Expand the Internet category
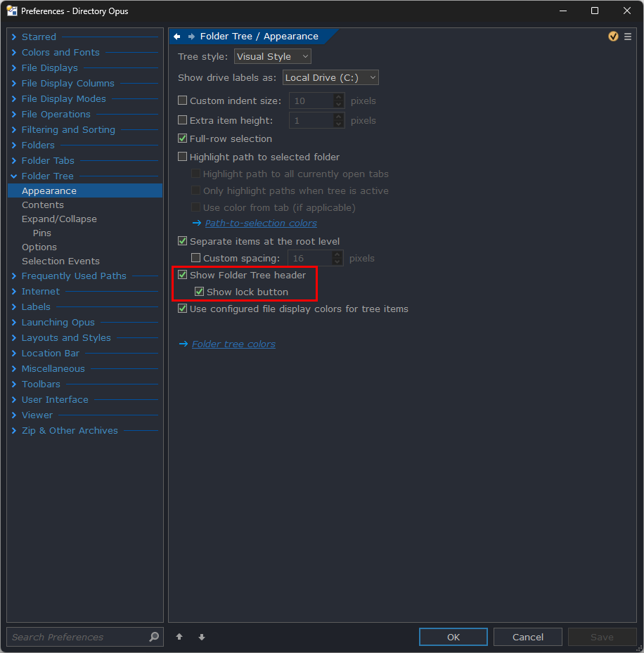Viewport: 644px width, 653px height. pyautogui.click(x=14, y=291)
